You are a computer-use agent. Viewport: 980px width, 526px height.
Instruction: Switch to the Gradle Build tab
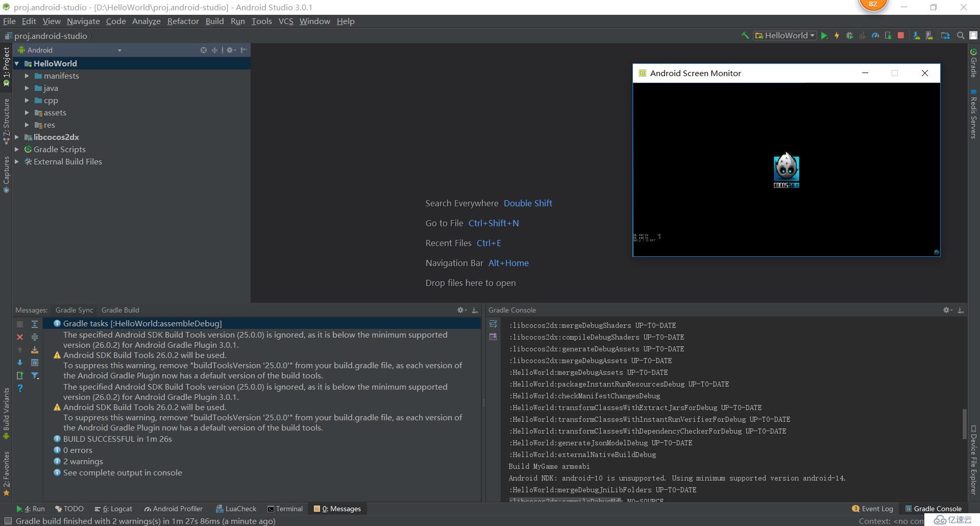(120, 310)
